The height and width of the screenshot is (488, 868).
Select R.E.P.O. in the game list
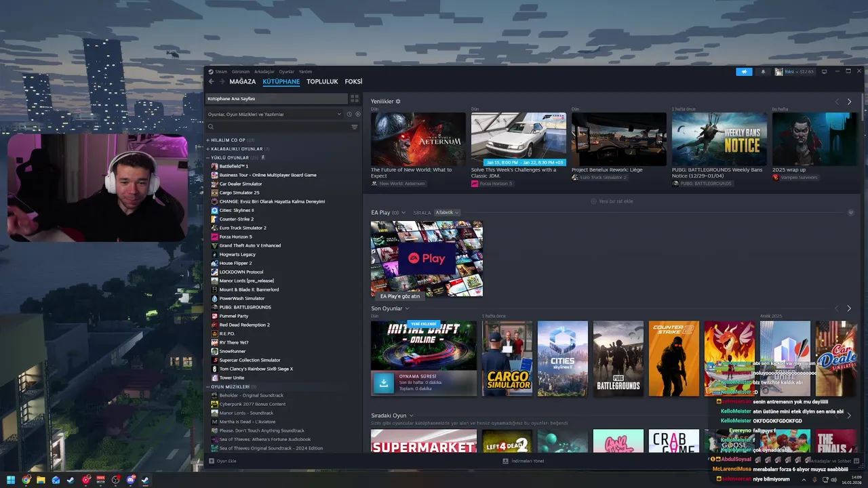click(x=227, y=333)
